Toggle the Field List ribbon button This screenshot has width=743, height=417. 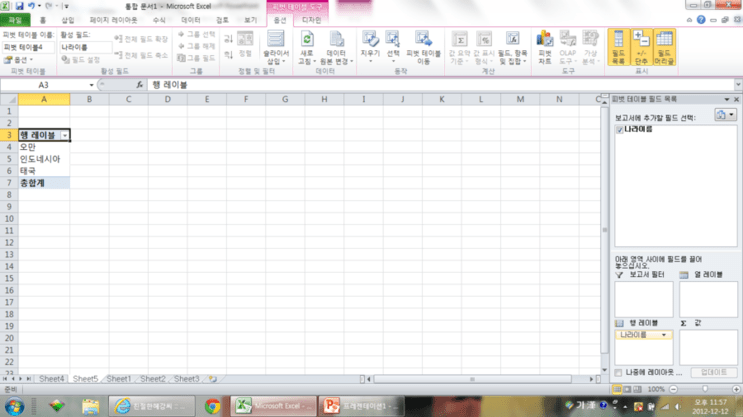[618, 47]
